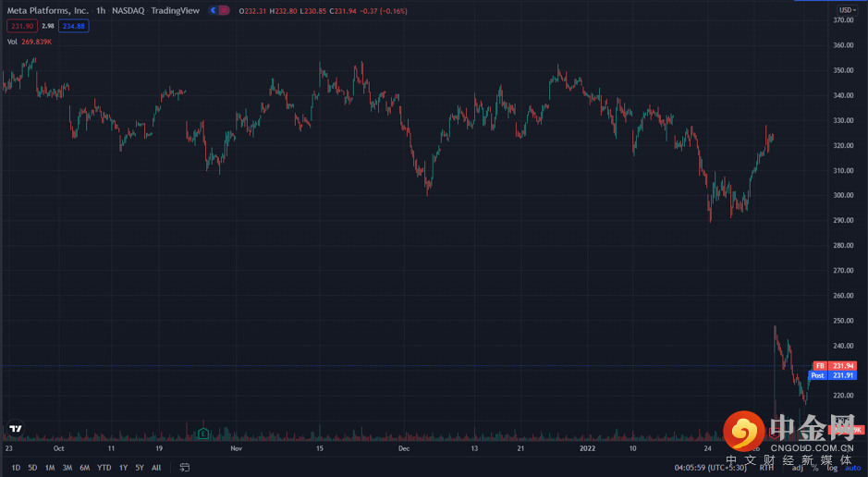Screen dimensions: 868x477
Task: Select the 1D time range
Action: 16,468
